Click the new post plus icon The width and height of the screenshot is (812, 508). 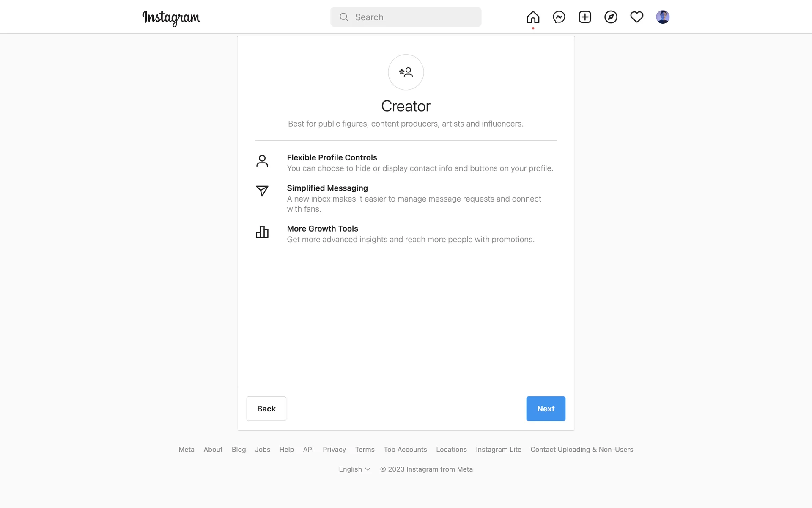pos(585,17)
